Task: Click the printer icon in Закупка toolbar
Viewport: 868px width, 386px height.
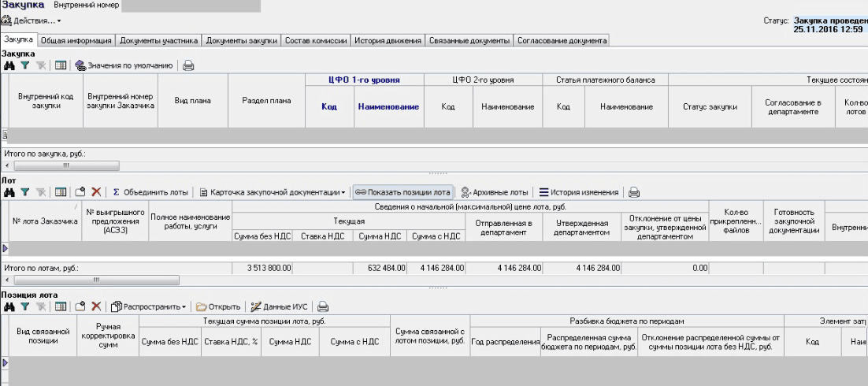Action: pos(188,65)
